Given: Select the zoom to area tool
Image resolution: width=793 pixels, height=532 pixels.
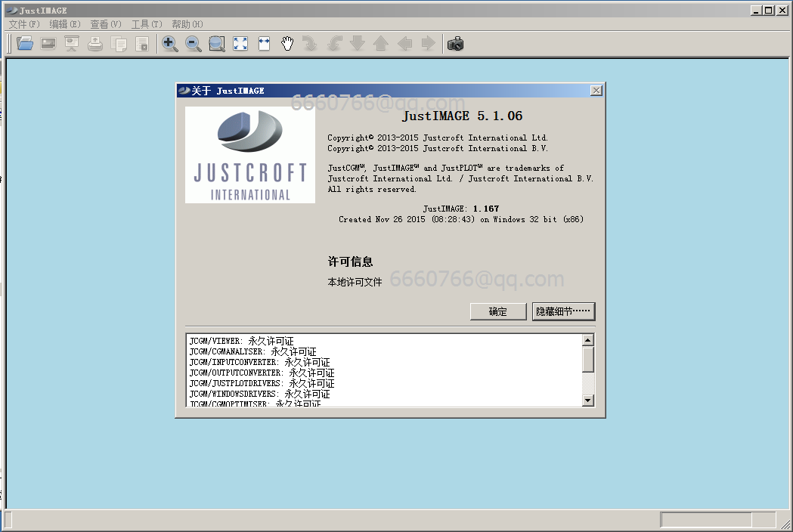Looking at the screenshot, I should click(x=216, y=44).
